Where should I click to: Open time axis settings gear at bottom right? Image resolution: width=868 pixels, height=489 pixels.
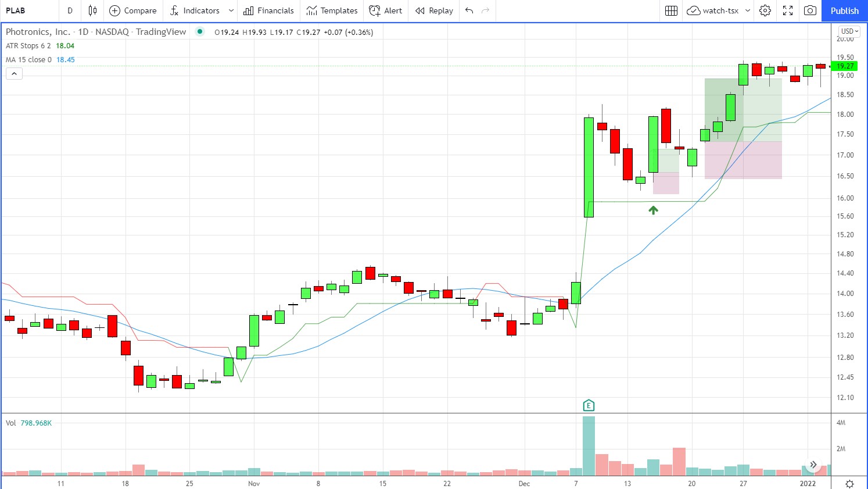pos(849,484)
